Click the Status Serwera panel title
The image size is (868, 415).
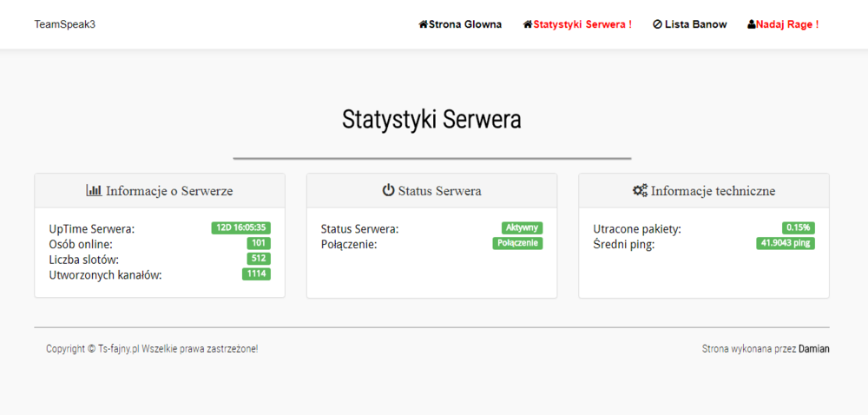point(439,191)
